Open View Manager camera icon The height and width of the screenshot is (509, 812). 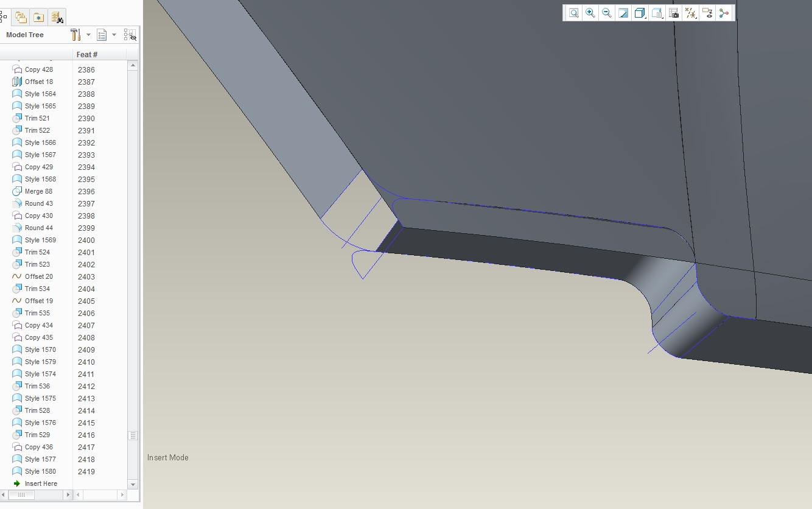pos(673,13)
